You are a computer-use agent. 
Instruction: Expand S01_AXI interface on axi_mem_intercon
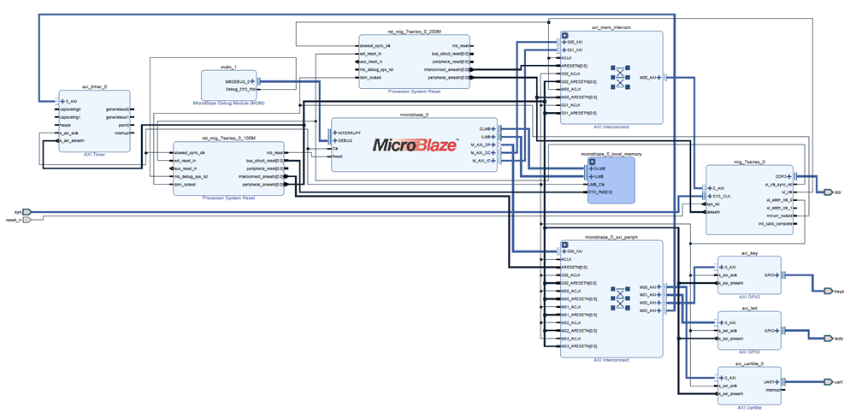(x=564, y=50)
